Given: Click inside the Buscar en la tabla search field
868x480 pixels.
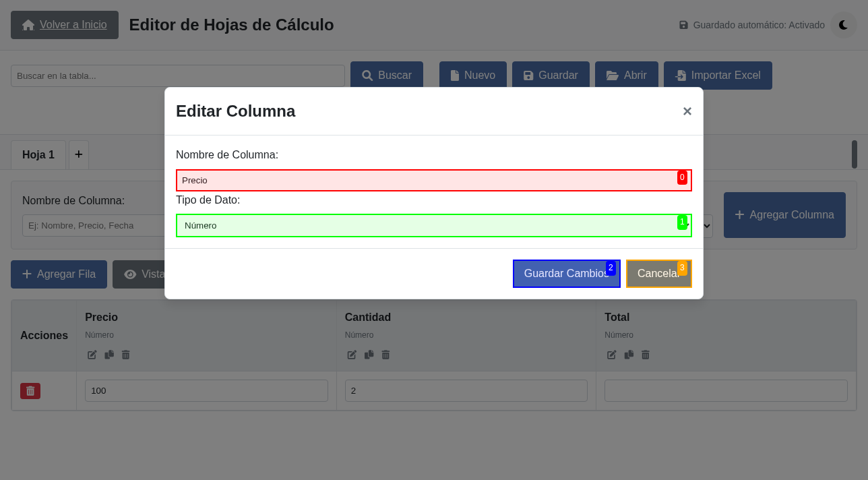Looking at the screenshot, I should coord(177,76).
